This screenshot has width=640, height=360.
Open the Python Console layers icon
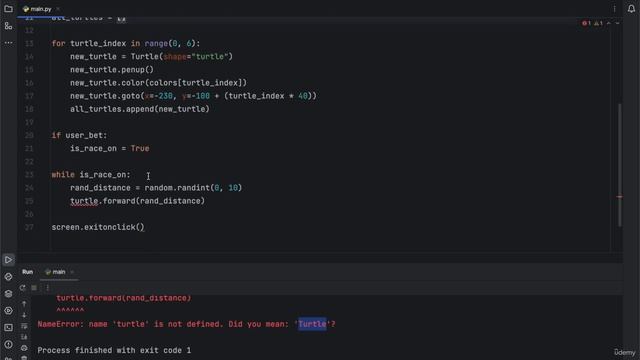click(x=8, y=294)
